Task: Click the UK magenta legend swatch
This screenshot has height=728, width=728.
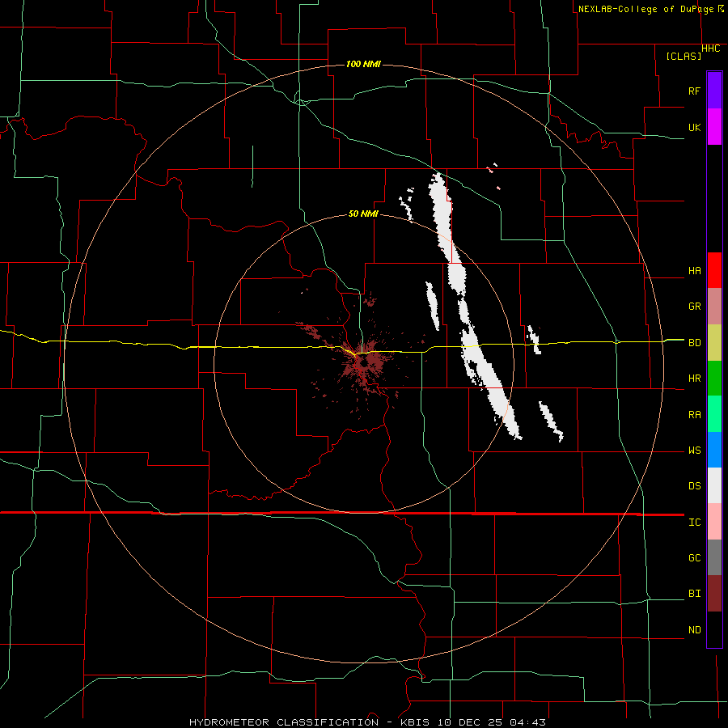Action: click(714, 127)
